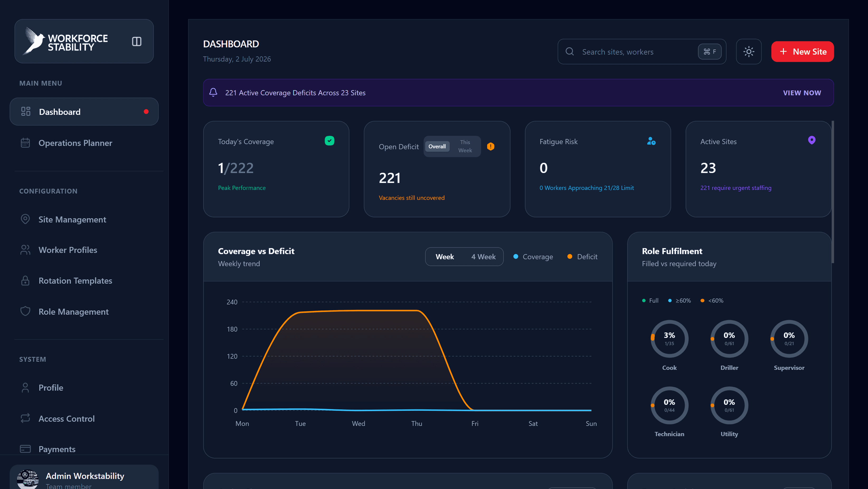Click 'Peak Performance' text
This screenshot has width=868, height=489.
[x=242, y=188]
